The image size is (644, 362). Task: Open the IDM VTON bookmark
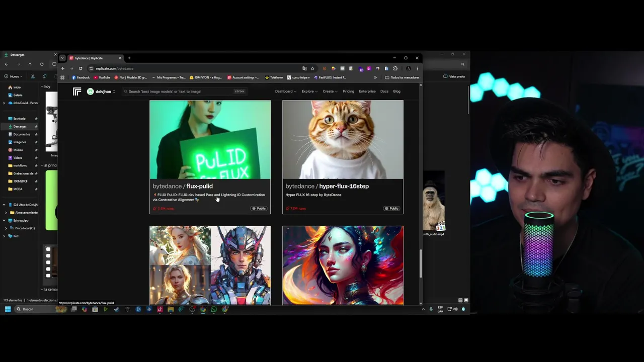[206, 77]
